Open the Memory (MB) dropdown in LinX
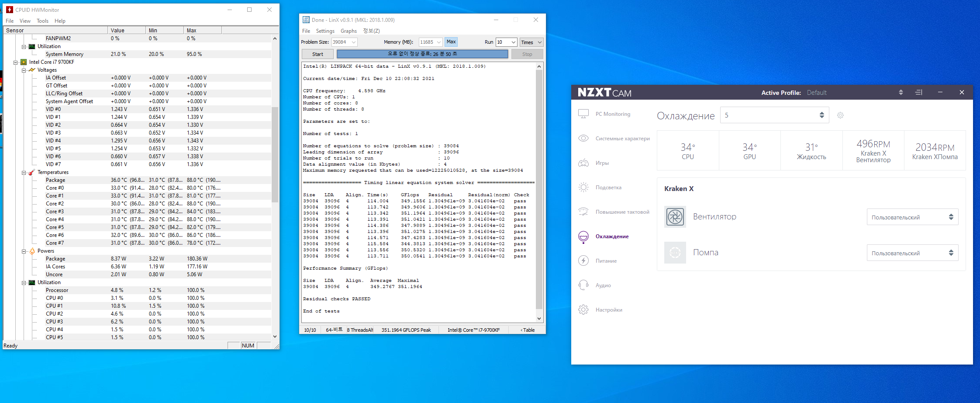 (x=431, y=42)
